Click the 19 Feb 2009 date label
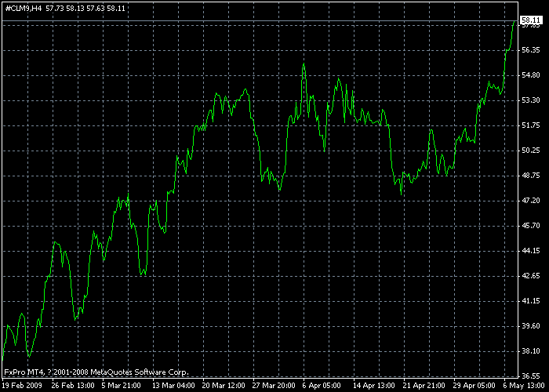This screenshot has width=549, height=392. pyautogui.click(x=21, y=387)
